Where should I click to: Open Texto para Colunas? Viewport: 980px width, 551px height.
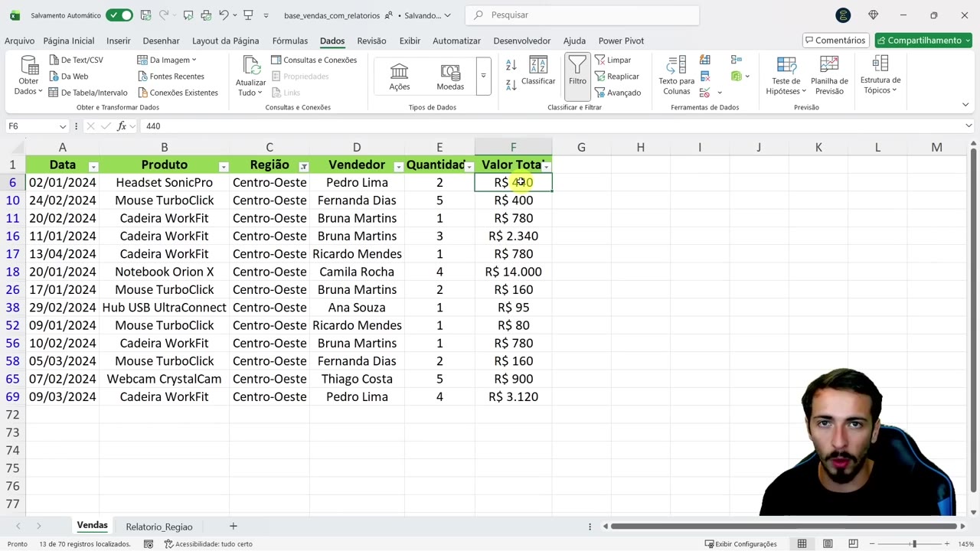click(677, 76)
